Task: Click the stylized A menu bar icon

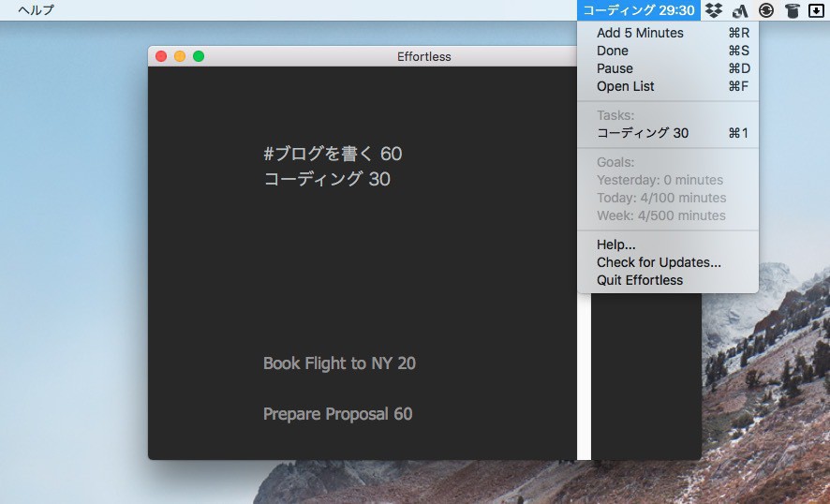Action: tap(740, 10)
